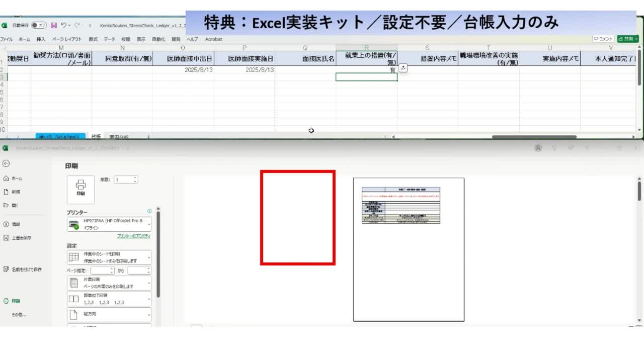
Task: Open the Acrobat ribbon tab
Action: point(213,39)
